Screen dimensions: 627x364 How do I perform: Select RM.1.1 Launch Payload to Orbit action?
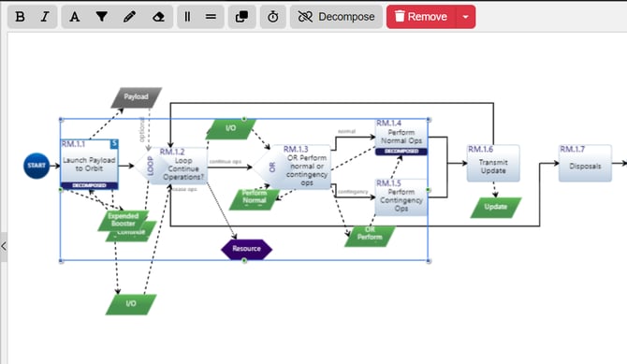[x=89, y=165]
